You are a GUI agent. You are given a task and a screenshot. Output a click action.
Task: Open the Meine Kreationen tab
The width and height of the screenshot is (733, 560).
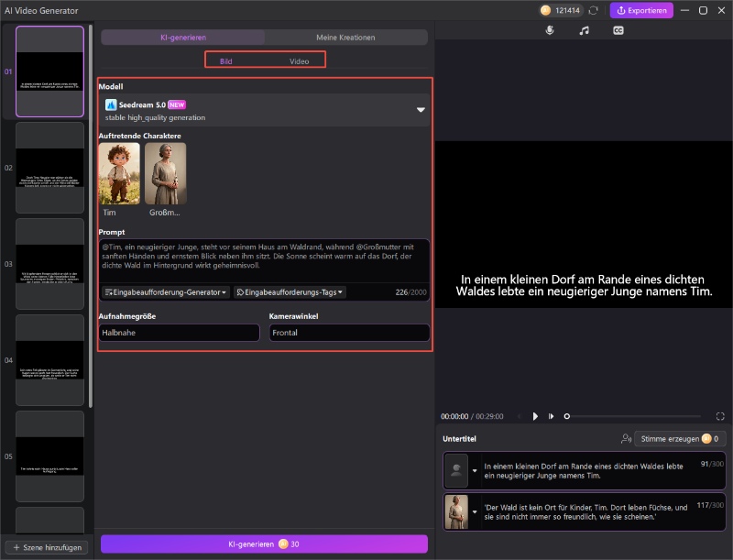pos(345,38)
